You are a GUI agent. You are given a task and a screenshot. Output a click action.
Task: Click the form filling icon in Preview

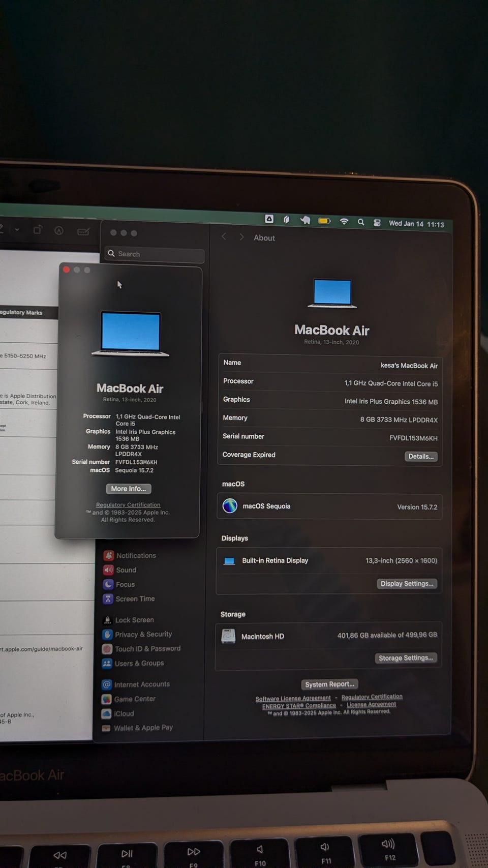coord(83,231)
